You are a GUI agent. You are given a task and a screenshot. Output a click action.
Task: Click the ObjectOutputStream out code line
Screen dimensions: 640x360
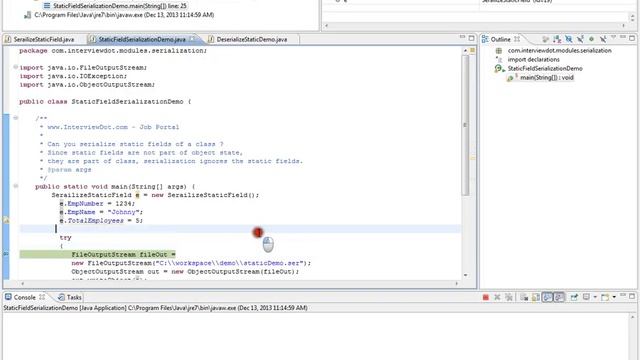point(185,271)
